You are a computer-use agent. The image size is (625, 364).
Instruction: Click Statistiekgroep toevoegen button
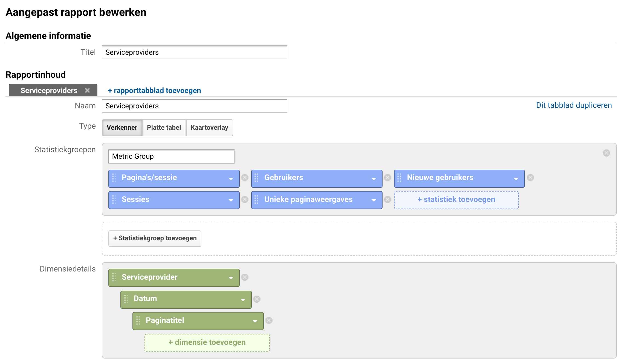(155, 238)
